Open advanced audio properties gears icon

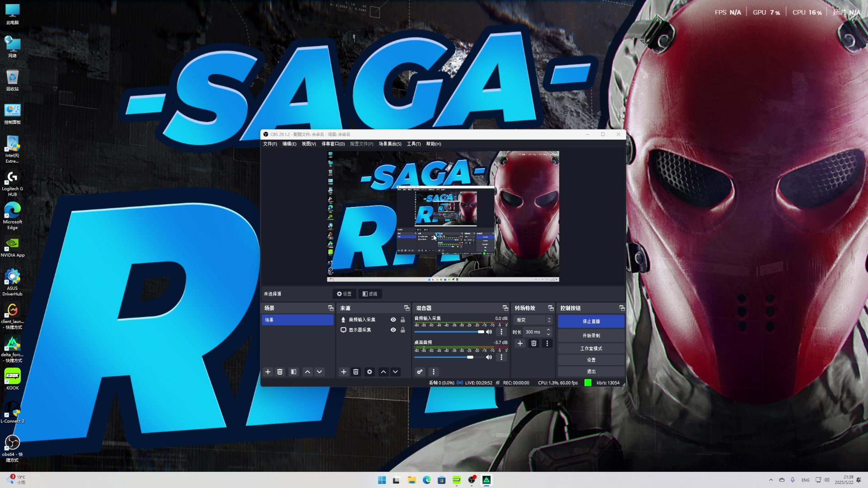(420, 372)
